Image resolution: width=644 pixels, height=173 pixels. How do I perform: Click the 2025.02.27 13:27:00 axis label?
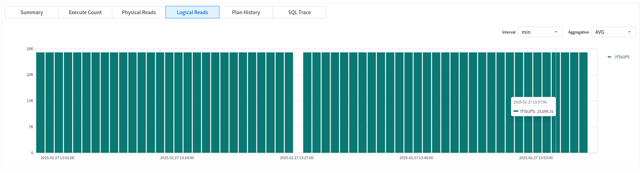point(296,158)
